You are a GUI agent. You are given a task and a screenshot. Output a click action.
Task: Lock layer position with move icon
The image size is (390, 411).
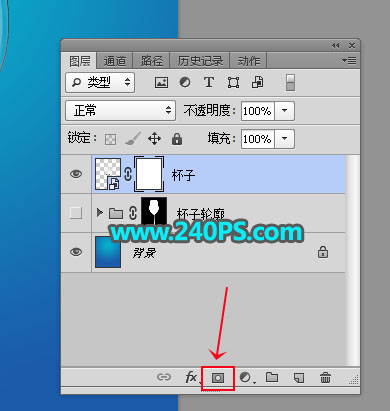154,138
